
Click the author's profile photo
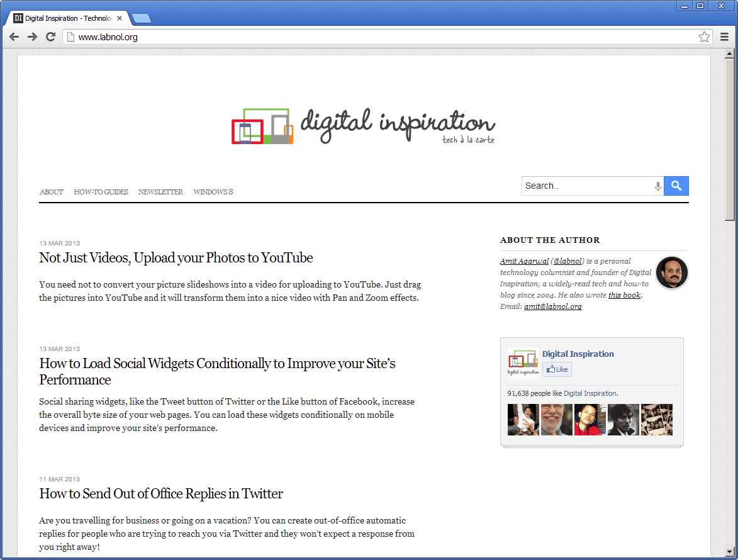(x=672, y=272)
